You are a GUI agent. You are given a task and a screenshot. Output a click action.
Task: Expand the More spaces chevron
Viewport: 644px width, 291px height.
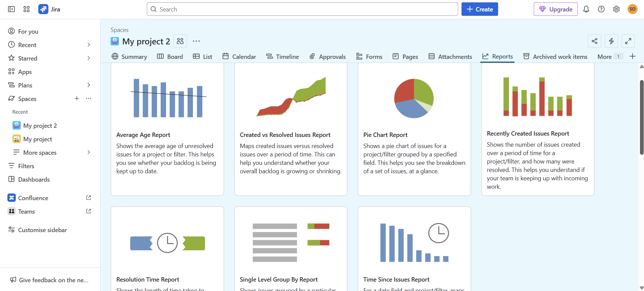point(89,152)
